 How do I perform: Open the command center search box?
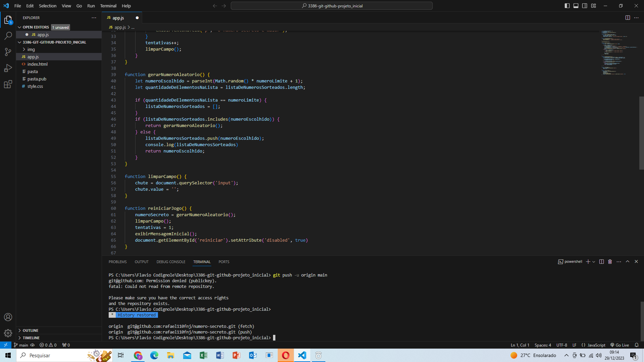point(331,6)
